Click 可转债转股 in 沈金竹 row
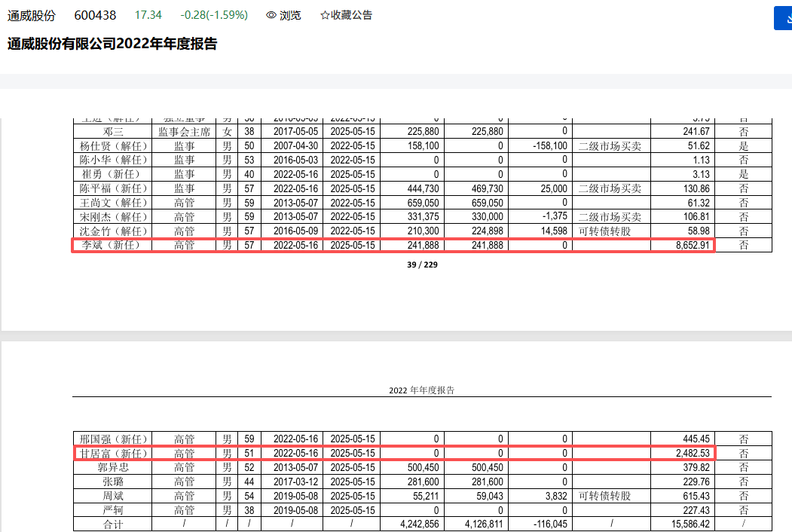 point(604,231)
